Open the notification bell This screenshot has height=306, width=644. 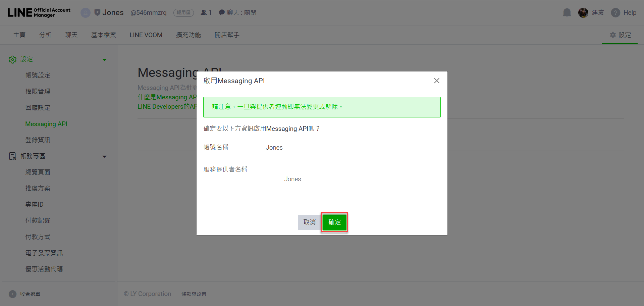tap(567, 13)
